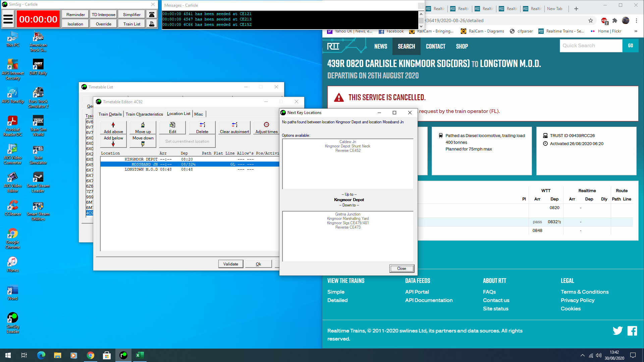The width and height of the screenshot is (644, 362).
Task: Click the TD Interpose button
Action: click(x=104, y=14)
